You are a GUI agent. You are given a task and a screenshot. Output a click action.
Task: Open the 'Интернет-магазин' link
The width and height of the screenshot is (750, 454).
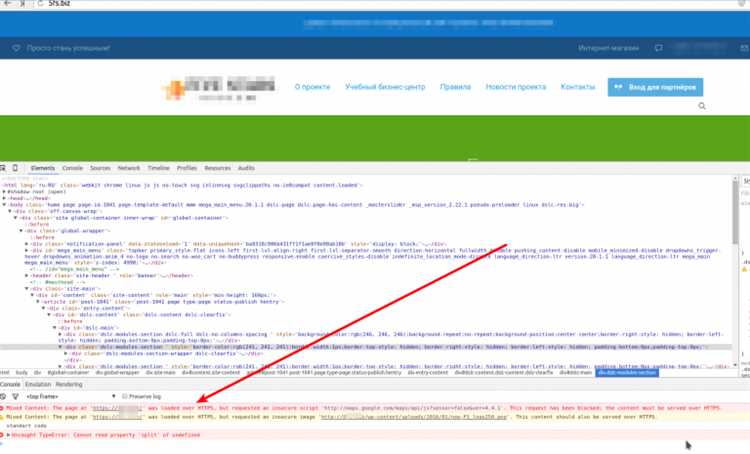point(608,48)
